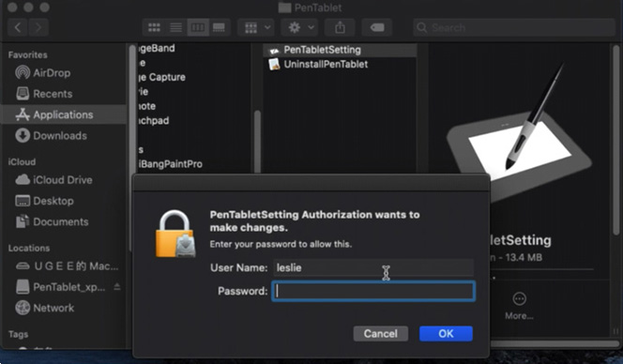Open the gear action menu
This screenshot has height=364, width=623.
(x=299, y=27)
